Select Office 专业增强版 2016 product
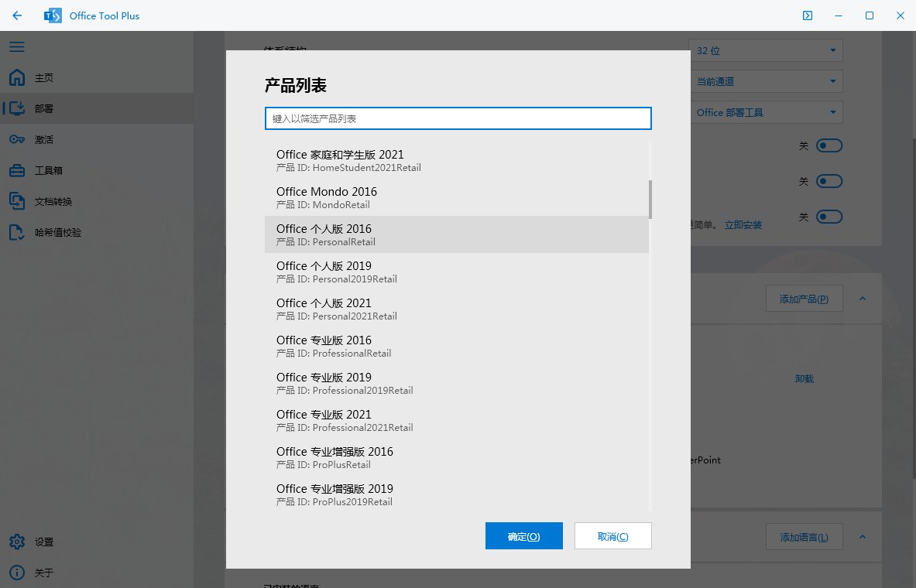 457,457
